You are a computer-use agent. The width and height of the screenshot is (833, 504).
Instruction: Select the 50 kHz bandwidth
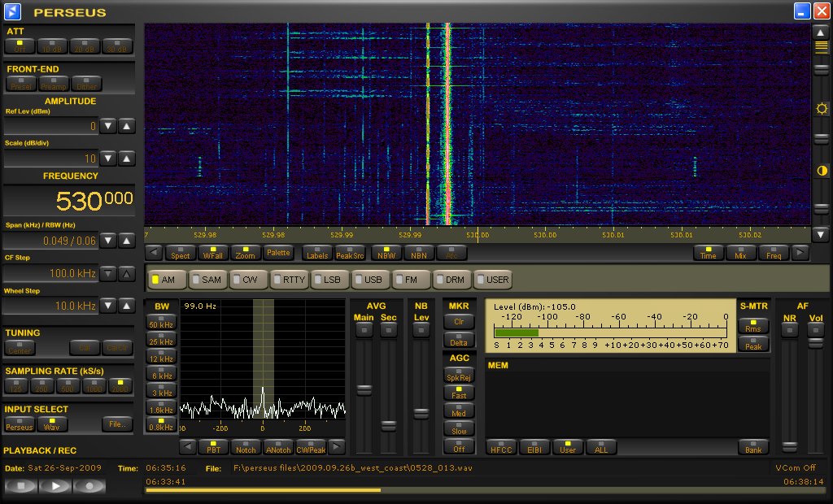click(161, 322)
